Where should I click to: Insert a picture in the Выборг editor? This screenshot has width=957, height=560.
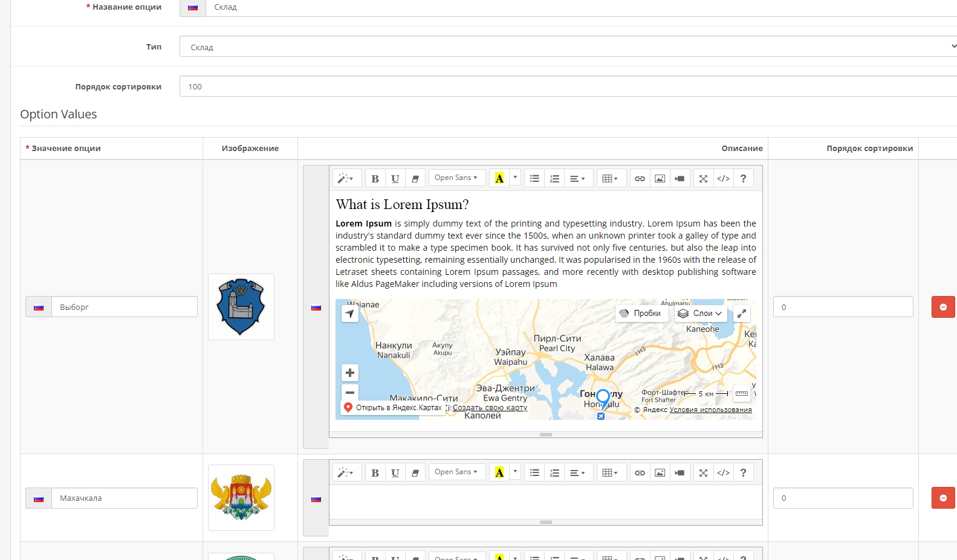pyautogui.click(x=660, y=178)
